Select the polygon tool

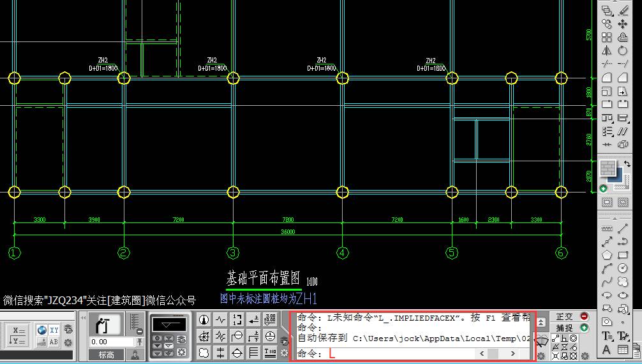607,255
